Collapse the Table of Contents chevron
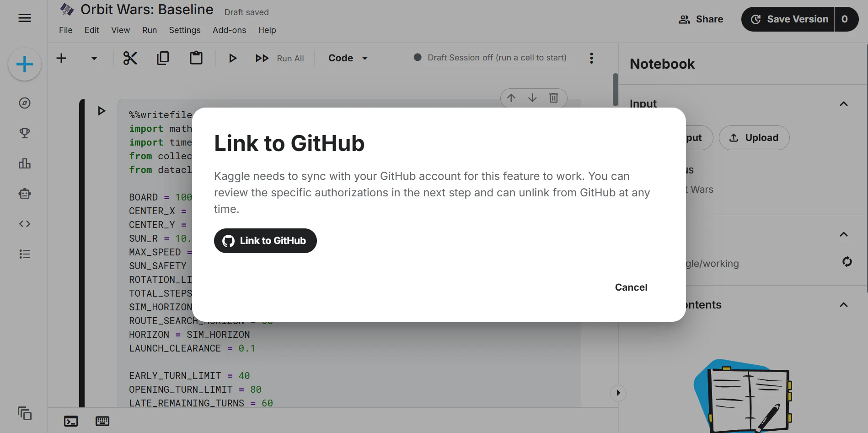Image resolution: width=868 pixels, height=433 pixels. [x=844, y=305]
